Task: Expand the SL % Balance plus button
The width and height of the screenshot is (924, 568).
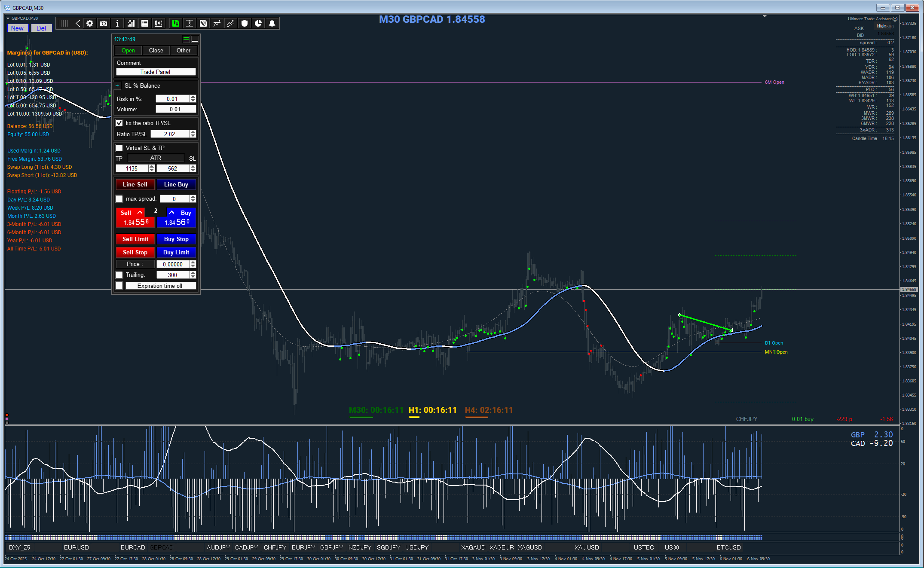Action: tap(117, 86)
